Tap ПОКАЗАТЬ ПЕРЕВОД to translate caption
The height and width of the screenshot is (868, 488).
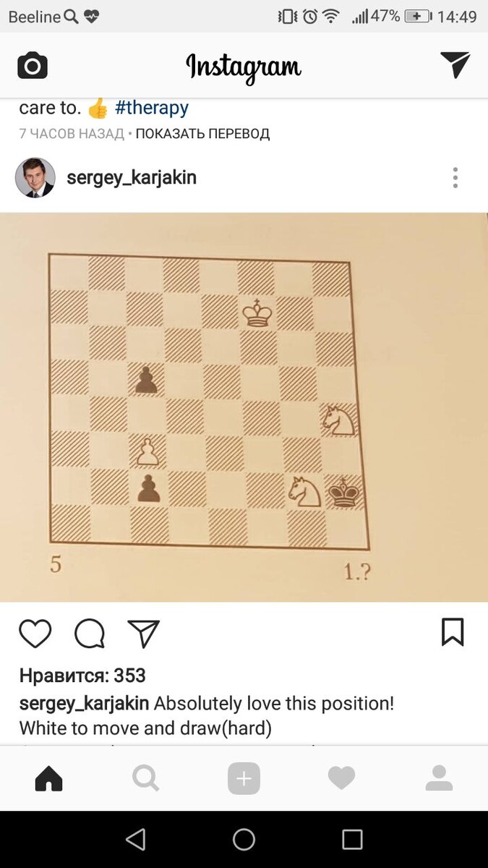point(202,134)
